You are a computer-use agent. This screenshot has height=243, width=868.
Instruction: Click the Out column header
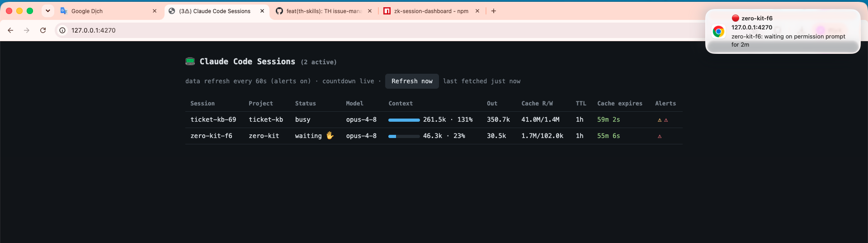tap(492, 104)
